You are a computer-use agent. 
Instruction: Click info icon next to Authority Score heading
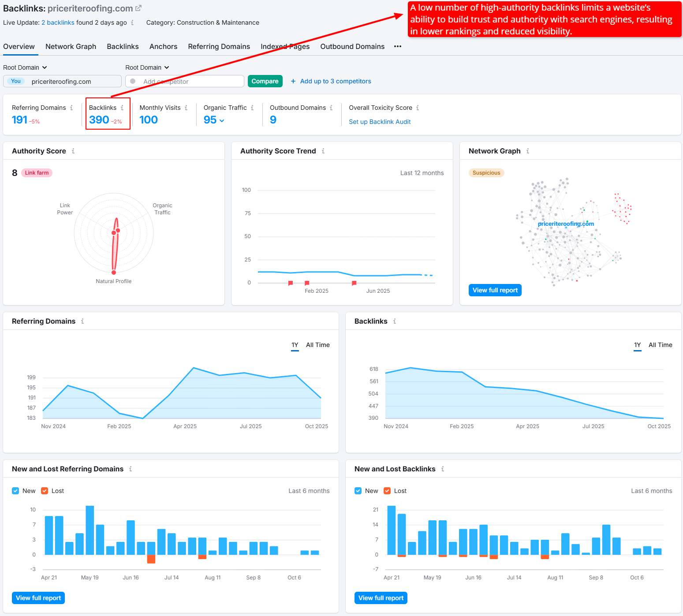point(73,151)
